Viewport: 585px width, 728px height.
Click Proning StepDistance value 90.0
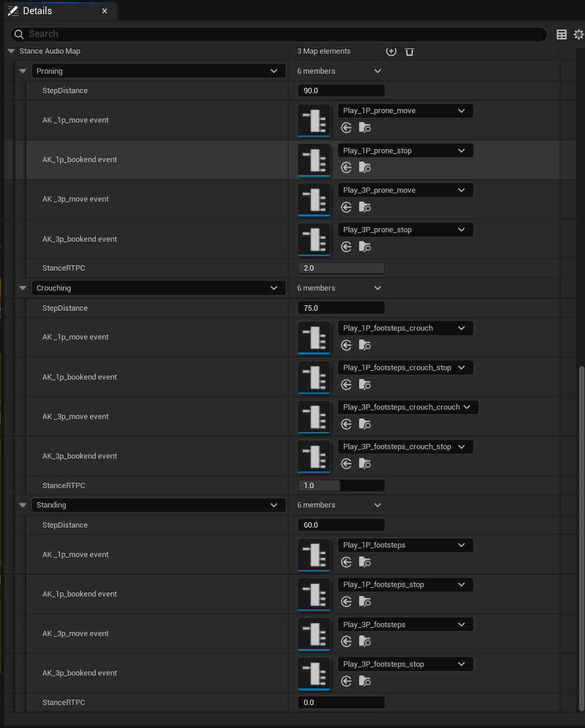(341, 91)
